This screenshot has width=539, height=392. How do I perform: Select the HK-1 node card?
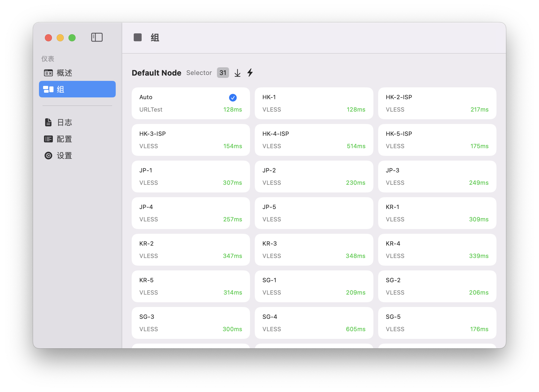[314, 103]
